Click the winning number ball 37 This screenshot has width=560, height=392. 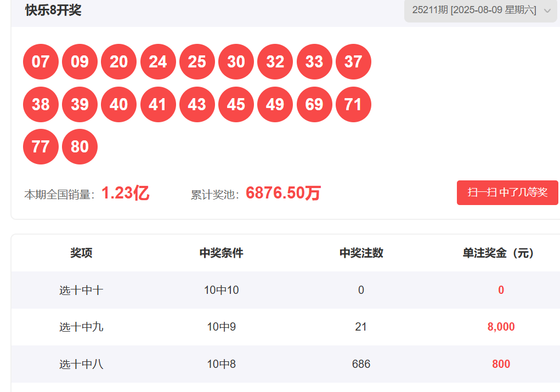click(354, 62)
